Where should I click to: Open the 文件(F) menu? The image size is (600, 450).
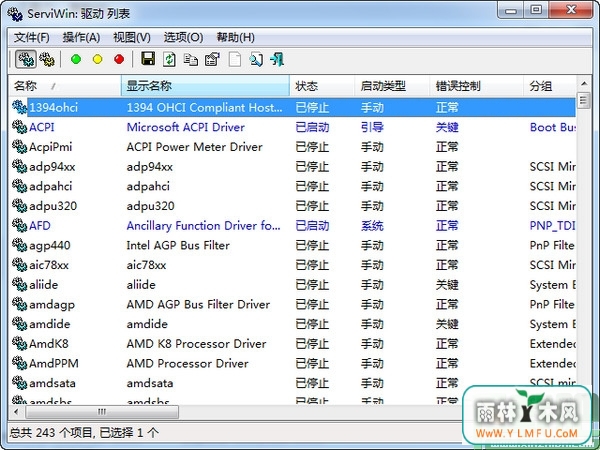click(x=32, y=38)
